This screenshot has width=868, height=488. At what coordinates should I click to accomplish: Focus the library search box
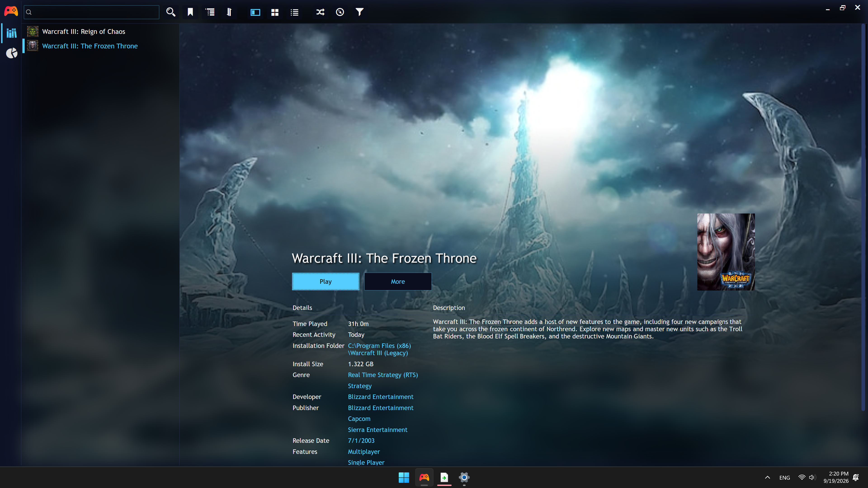[x=92, y=12]
